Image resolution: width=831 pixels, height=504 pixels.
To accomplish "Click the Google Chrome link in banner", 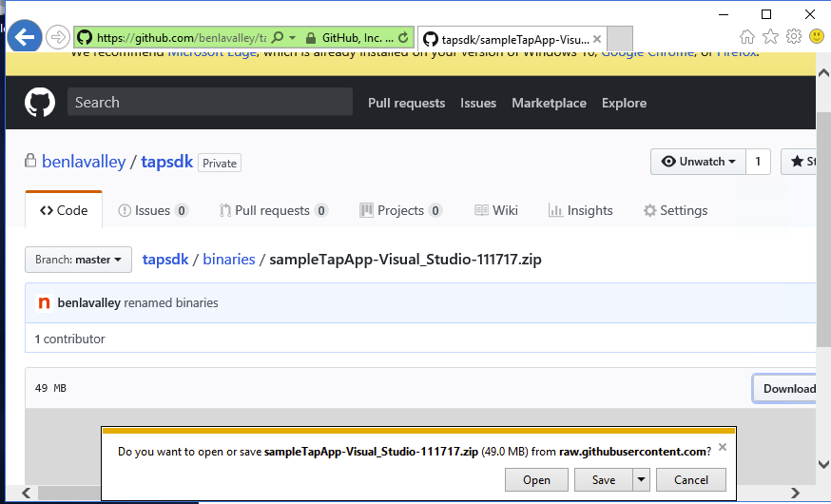I will pos(647,53).
